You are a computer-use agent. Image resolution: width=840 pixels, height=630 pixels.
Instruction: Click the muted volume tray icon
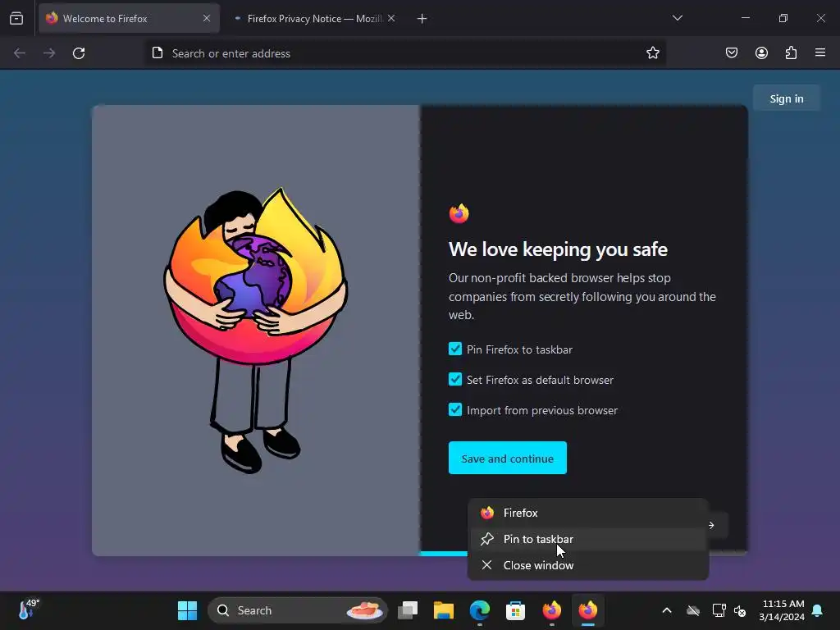pyautogui.click(x=740, y=610)
